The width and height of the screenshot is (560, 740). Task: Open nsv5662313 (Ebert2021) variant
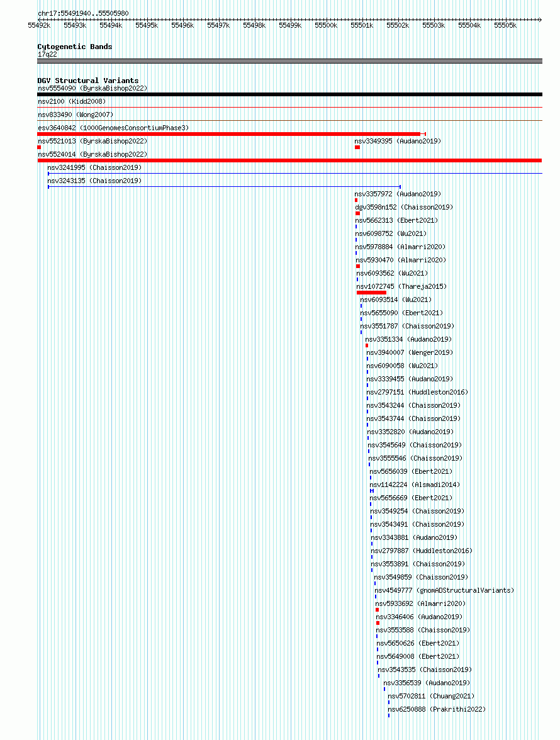[396, 220]
